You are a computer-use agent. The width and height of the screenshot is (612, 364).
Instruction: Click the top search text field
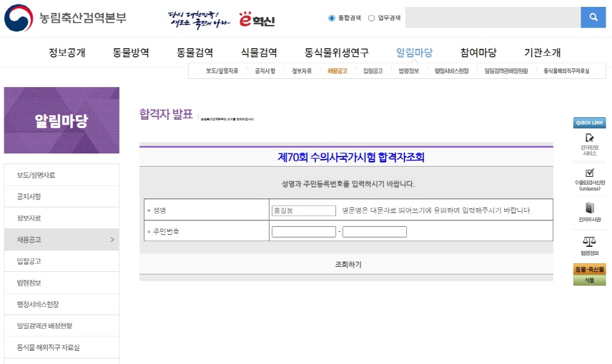(x=492, y=18)
